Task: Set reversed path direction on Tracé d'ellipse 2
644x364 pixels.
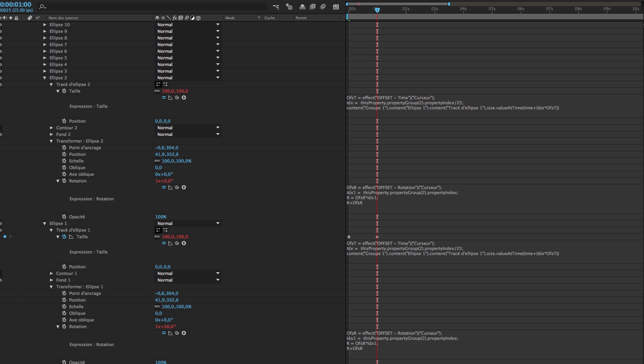Action: [x=165, y=84]
